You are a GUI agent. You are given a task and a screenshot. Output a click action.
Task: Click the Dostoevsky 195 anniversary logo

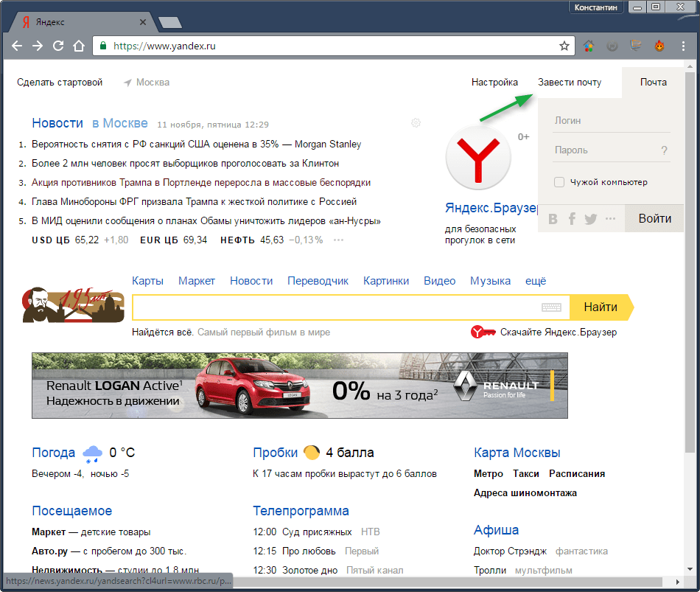(x=74, y=305)
